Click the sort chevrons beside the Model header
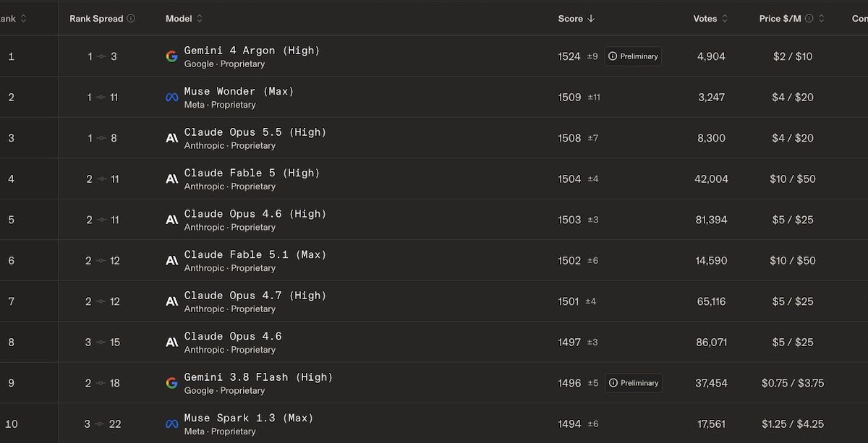 [200, 19]
